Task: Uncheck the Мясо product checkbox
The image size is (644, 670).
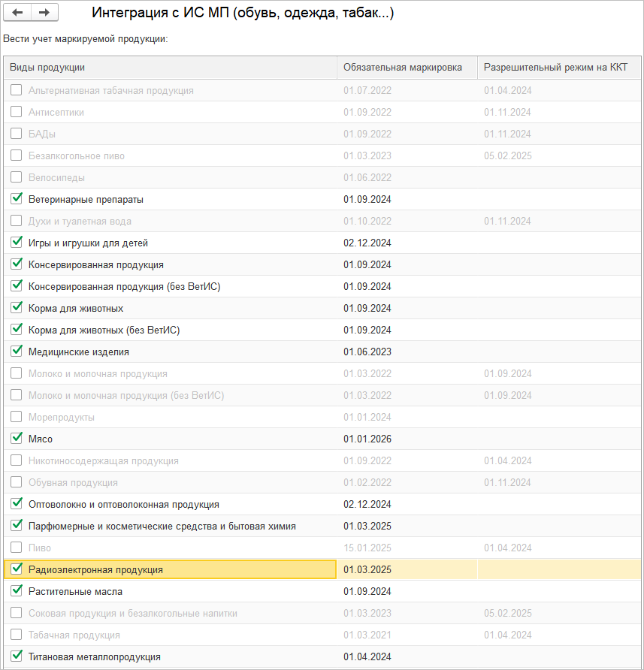Action: click(x=17, y=439)
